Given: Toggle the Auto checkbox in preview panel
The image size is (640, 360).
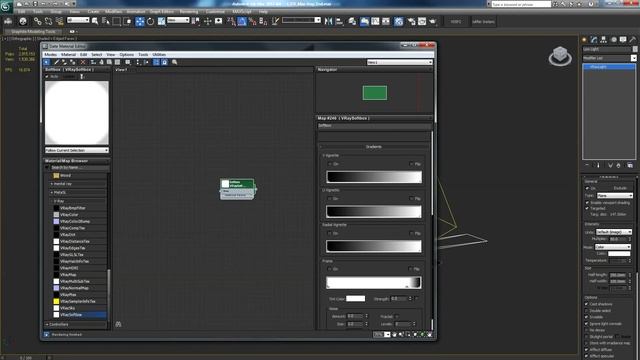Looking at the screenshot, I should click(x=47, y=76).
